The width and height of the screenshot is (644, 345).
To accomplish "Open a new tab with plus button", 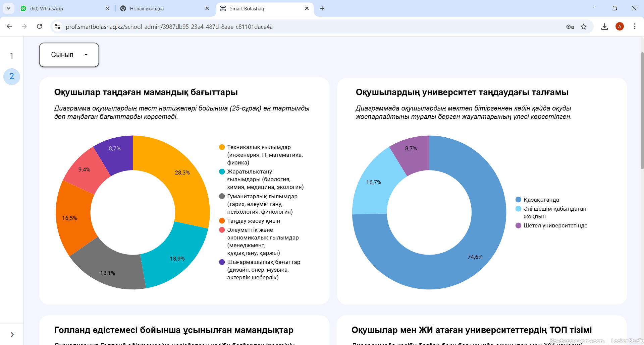I will coord(322,8).
